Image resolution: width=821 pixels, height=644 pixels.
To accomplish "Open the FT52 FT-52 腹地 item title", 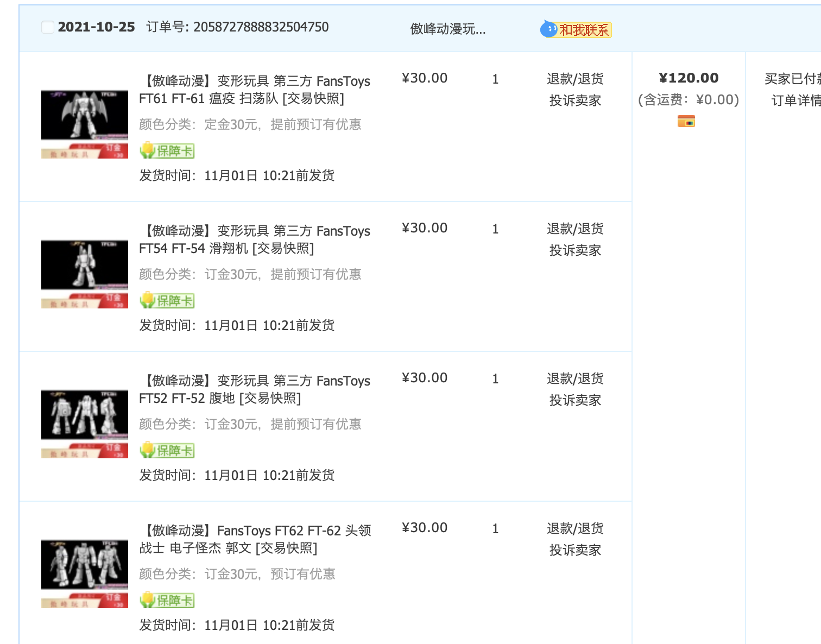I will click(255, 389).
